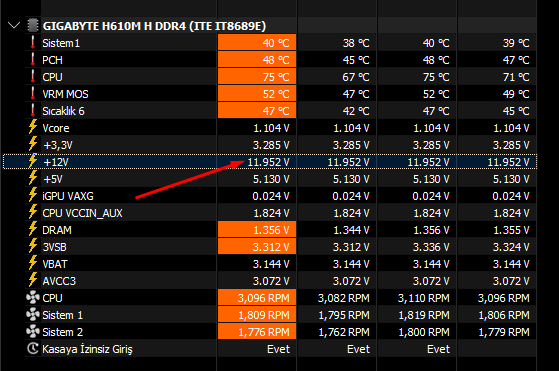Image resolution: width=559 pixels, height=371 pixels.
Task: Click the lightning bolt icon for +5V
Action: pyautogui.click(x=33, y=178)
